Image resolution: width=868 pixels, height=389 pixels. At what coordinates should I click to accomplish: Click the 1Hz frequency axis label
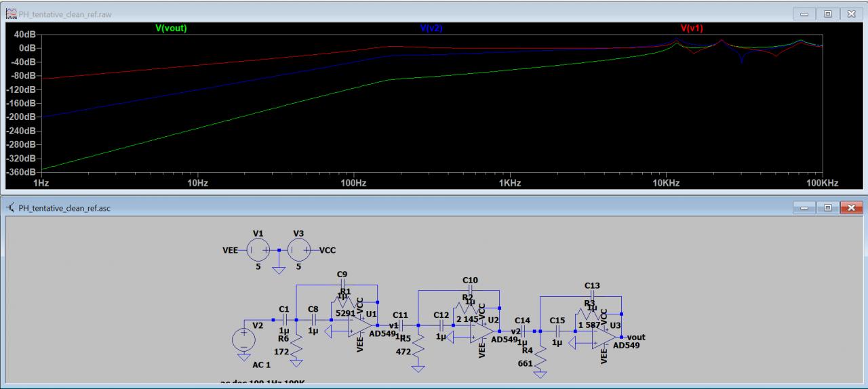coord(41,183)
